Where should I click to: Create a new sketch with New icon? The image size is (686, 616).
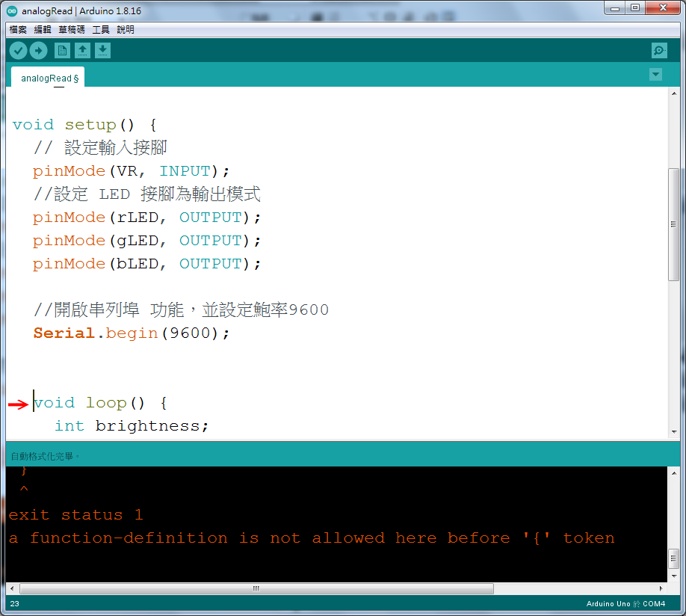click(62, 51)
